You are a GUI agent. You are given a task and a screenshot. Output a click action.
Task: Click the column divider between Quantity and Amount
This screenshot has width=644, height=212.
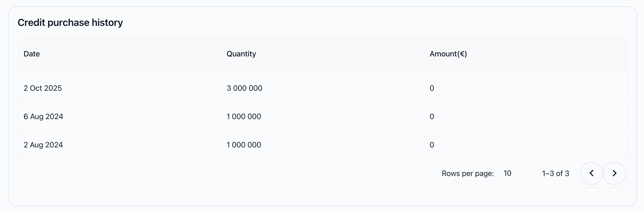pos(424,54)
